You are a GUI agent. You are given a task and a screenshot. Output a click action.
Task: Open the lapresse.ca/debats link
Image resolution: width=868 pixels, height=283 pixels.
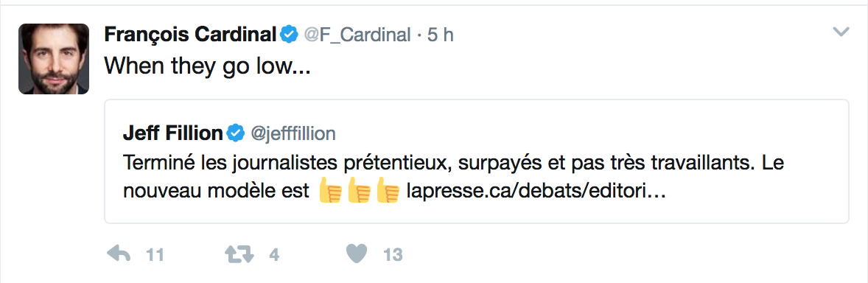(536, 192)
